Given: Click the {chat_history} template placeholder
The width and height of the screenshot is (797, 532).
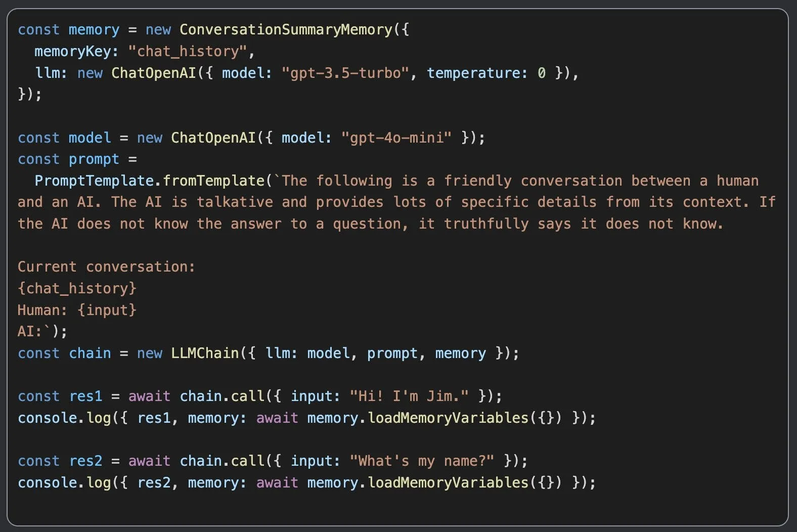Looking at the screenshot, I should [x=77, y=289].
